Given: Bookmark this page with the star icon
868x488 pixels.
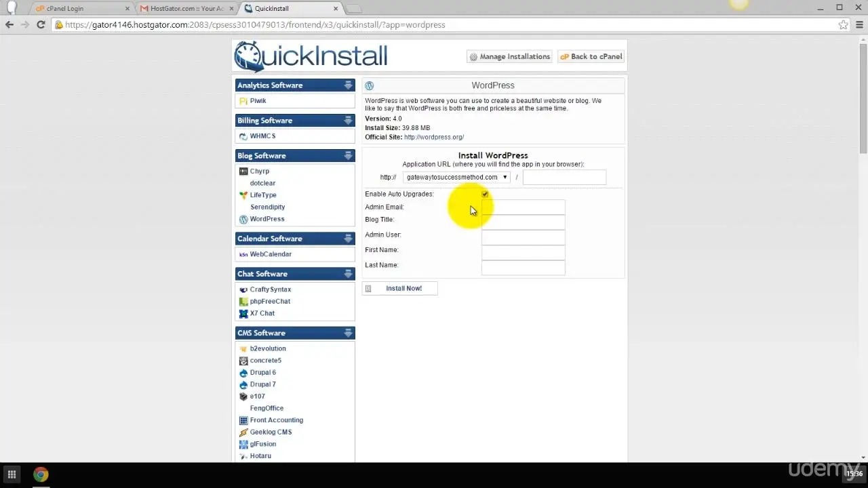Looking at the screenshot, I should tap(843, 24).
